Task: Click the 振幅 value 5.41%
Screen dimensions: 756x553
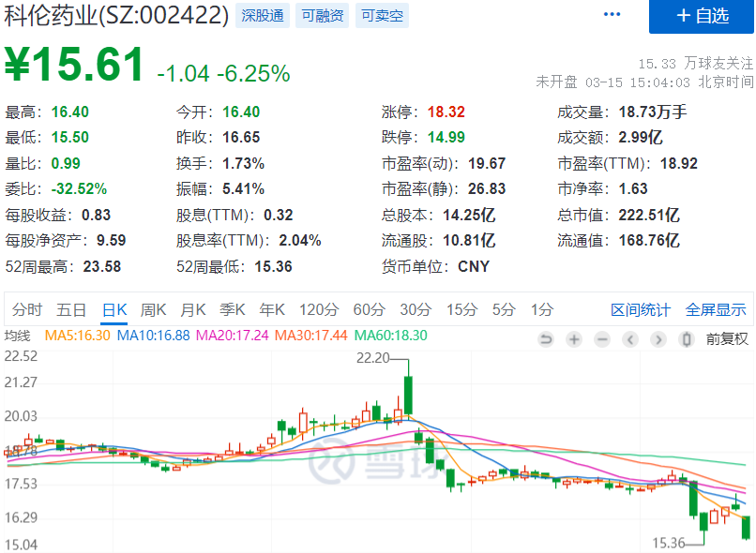Action: tap(243, 188)
